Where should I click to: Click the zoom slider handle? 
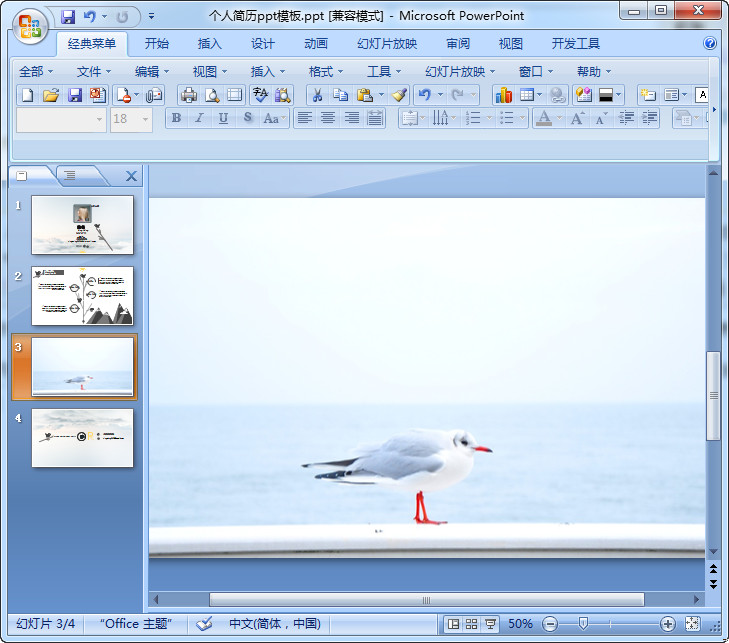click(583, 624)
